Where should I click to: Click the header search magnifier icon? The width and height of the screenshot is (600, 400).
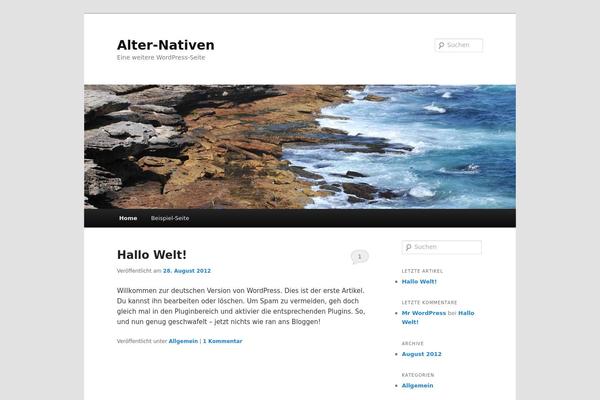pyautogui.click(x=441, y=46)
